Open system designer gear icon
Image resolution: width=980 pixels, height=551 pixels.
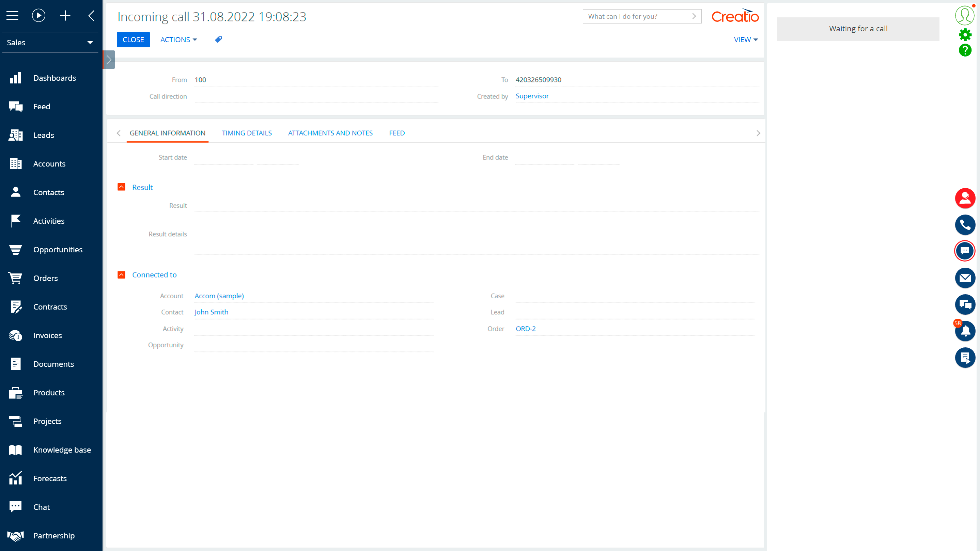965,35
